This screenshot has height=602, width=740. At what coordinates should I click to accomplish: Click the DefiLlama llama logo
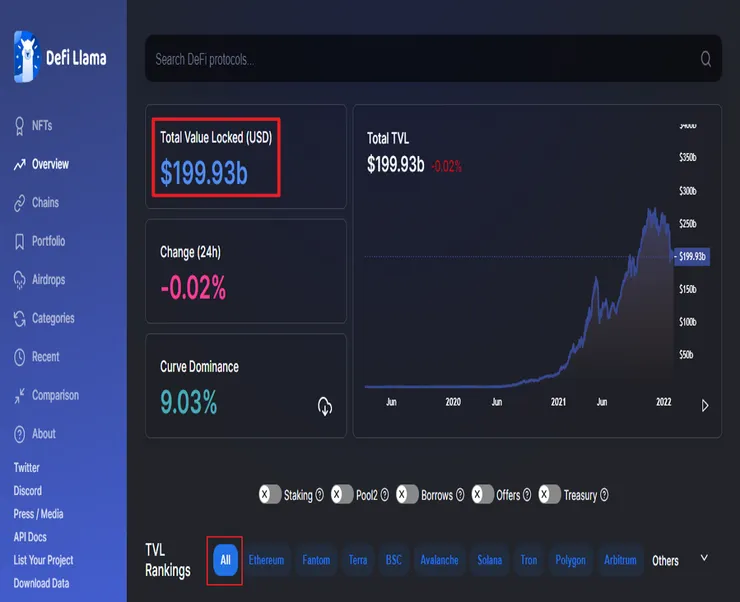pos(26,57)
